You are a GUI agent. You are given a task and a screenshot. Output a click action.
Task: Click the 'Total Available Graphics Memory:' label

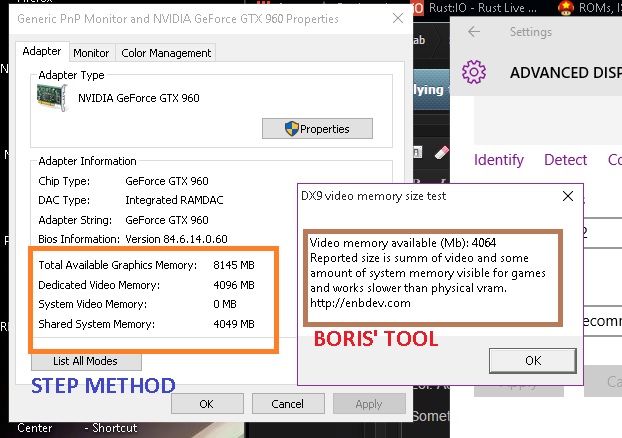(117, 265)
